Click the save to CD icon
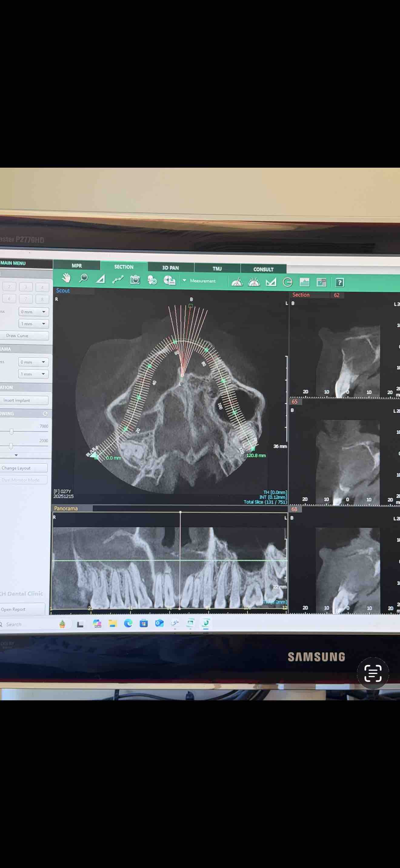This screenshot has height=868, width=400. [169, 280]
